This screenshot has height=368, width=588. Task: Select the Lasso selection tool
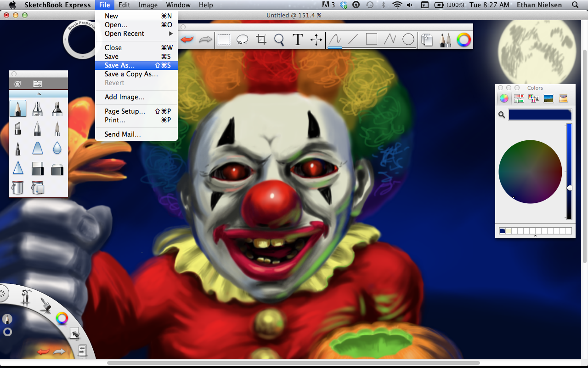click(x=242, y=40)
